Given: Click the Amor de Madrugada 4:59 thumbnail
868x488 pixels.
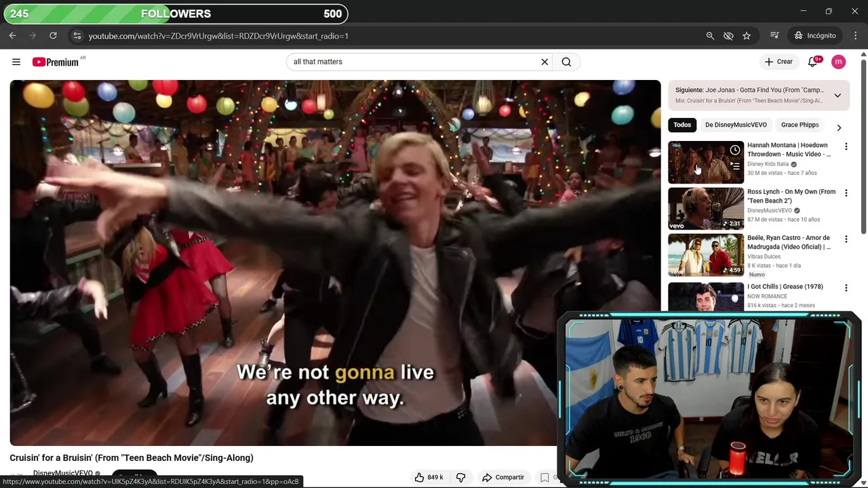Looking at the screenshot, I should tap(706, 255).
